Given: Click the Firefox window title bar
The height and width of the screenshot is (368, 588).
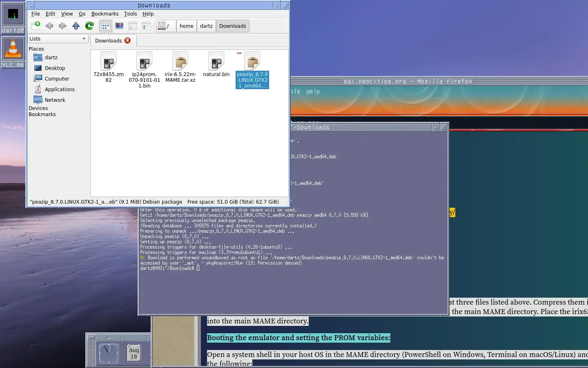Looking at the screenshot, I should [x=408, y=81].
